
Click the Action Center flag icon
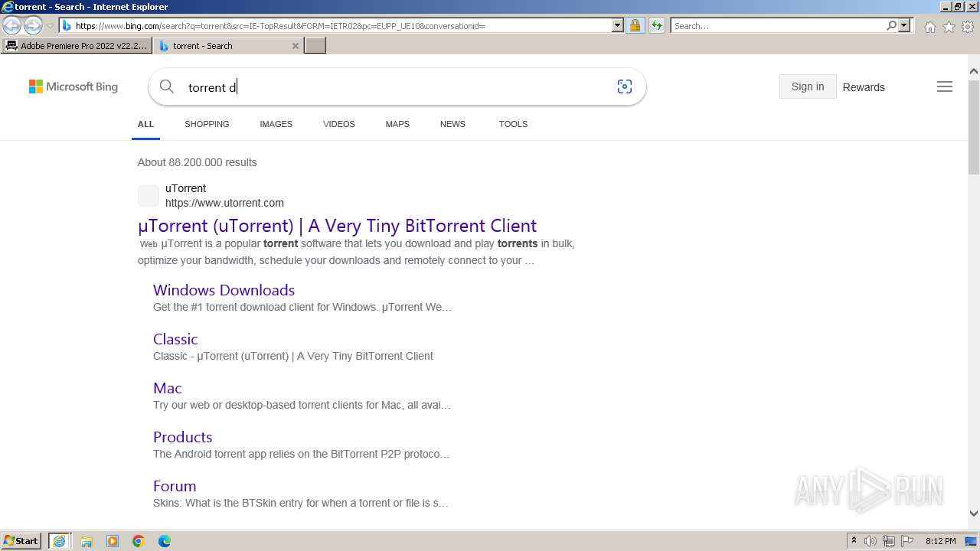tap(907, 541)
